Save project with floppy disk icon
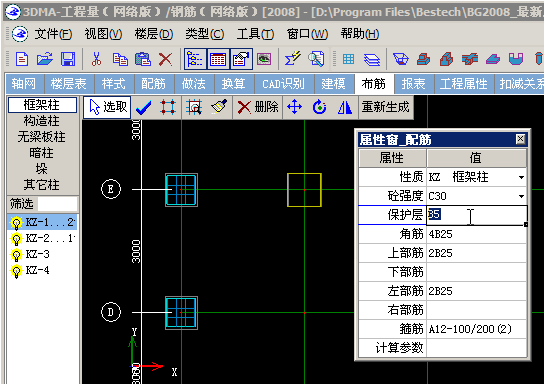544x384 pixels. click(x=68, y=59)
